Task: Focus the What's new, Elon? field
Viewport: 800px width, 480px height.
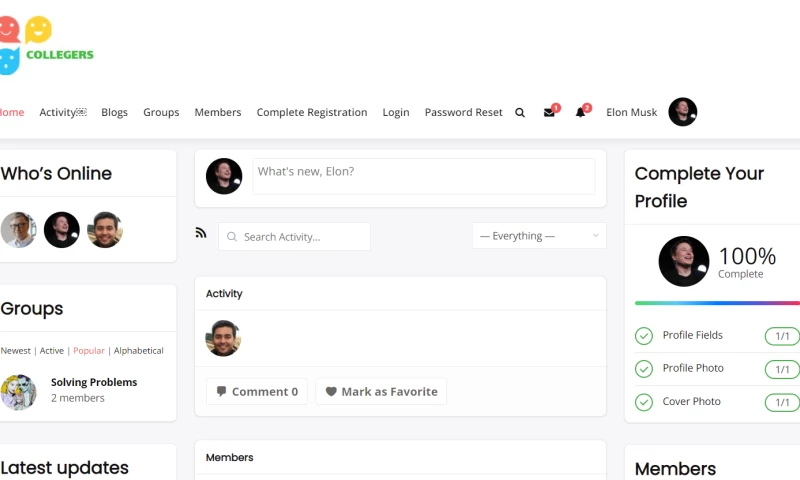Action: pos(423,176)
